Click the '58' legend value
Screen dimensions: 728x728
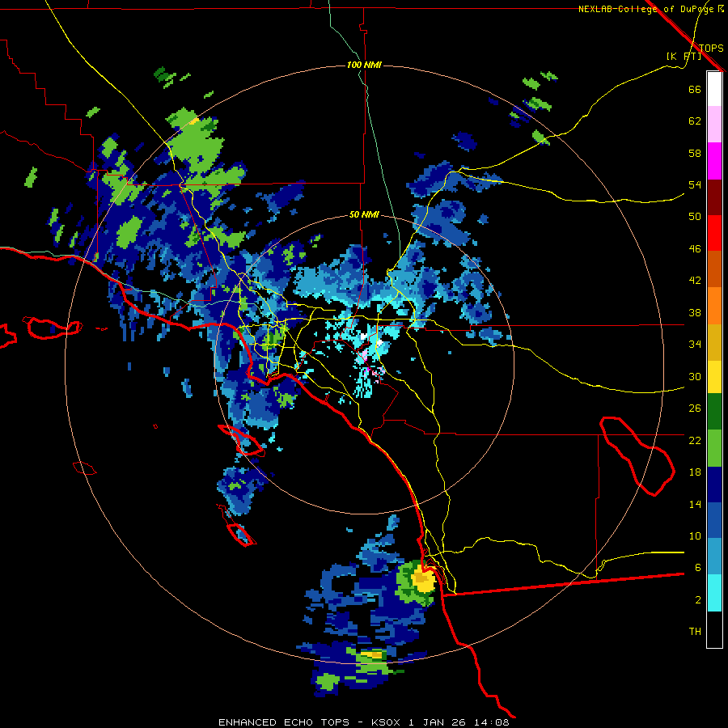coord(695,153)
